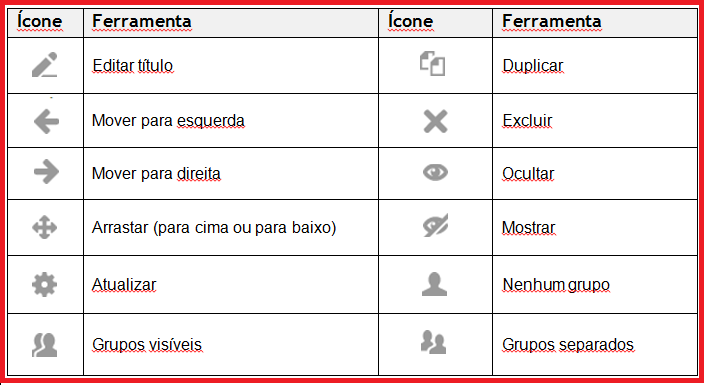Toggle the crossed-out eye Mostrar icon
The width and height of the screenshot is (705, 385).
435,226
